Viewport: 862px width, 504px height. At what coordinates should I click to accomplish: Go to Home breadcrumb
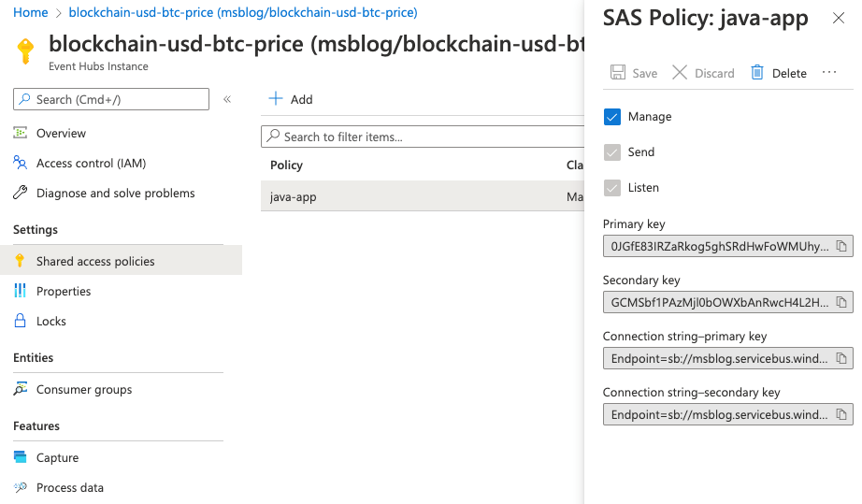click(x=30, y=12)
